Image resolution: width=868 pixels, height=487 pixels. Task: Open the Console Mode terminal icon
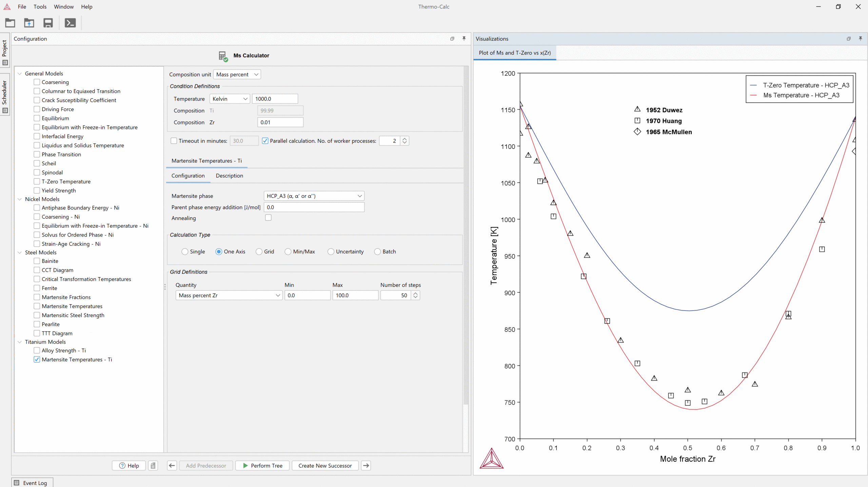(x=70, y=23)
